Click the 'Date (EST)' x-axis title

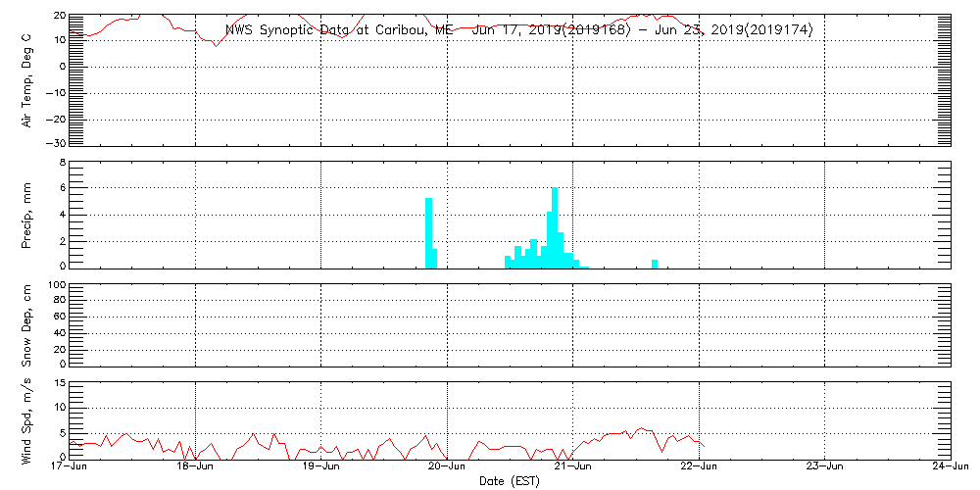coord(511,481)
